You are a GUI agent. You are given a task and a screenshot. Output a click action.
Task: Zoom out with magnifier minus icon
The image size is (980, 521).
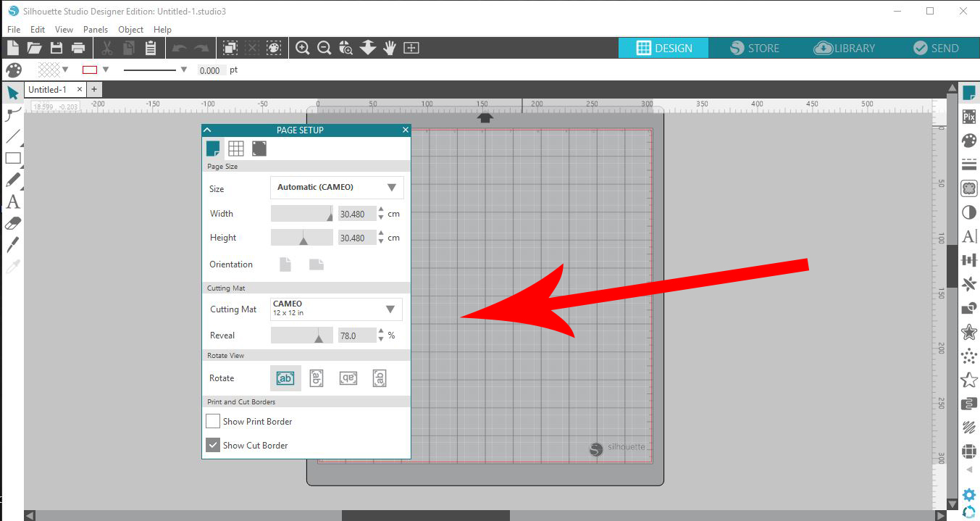[x=324, y=48]
